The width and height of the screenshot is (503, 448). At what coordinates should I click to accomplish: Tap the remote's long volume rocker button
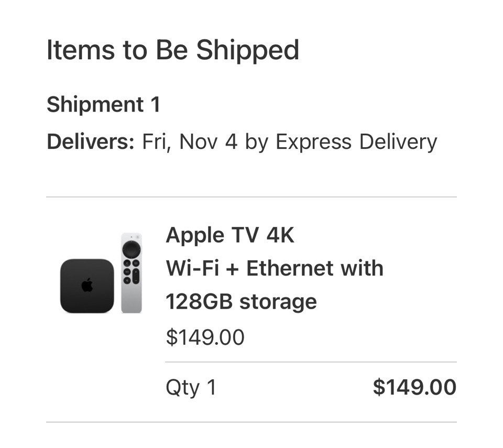136,276
